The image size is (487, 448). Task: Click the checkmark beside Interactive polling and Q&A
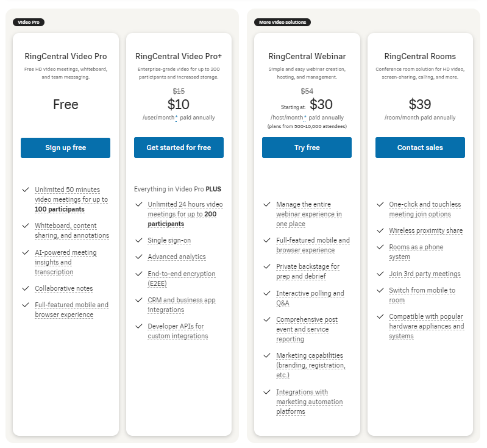tap(266, 293)
